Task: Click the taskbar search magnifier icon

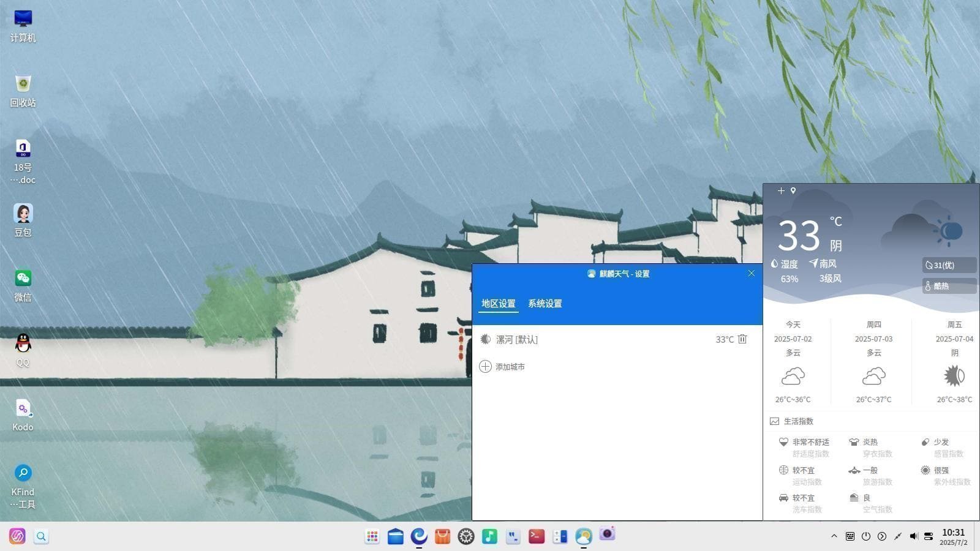Action: [41, 536]
